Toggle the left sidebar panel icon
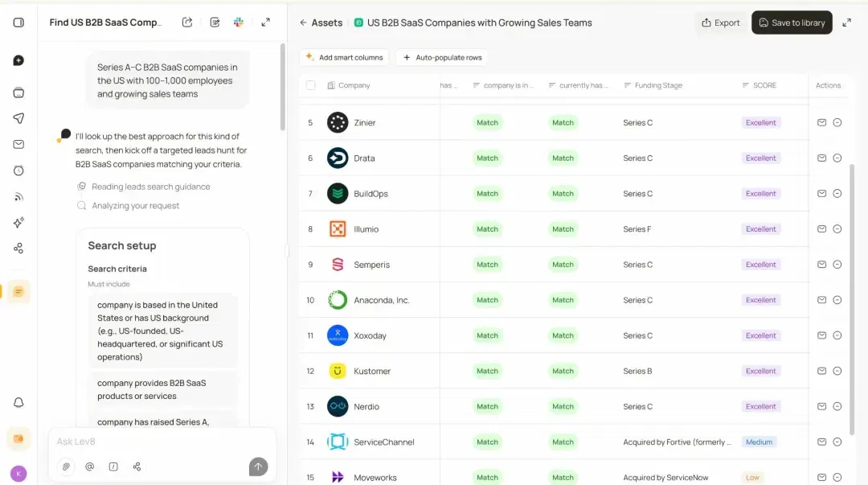Viewport: 868px width, 485px height. tap(18, 23)
